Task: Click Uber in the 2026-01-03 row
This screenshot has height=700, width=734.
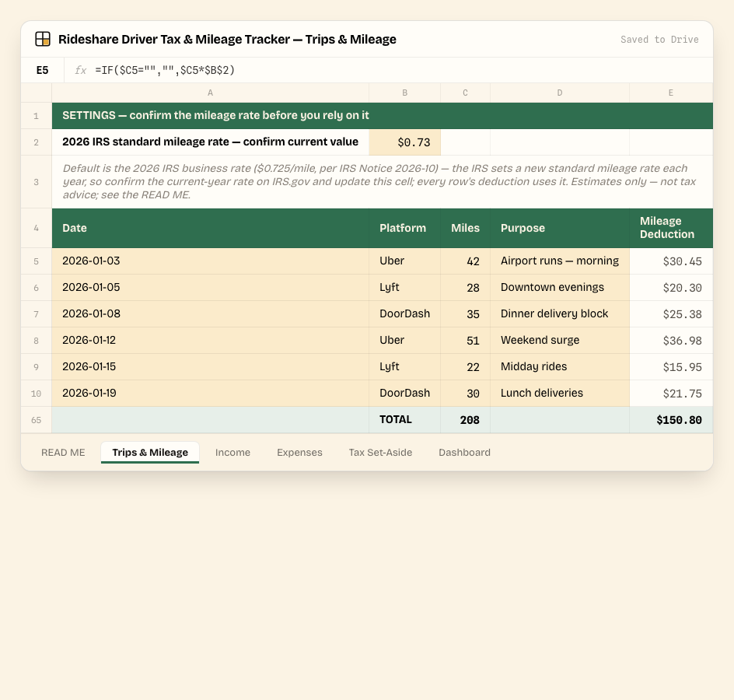Action: (404, 261)
